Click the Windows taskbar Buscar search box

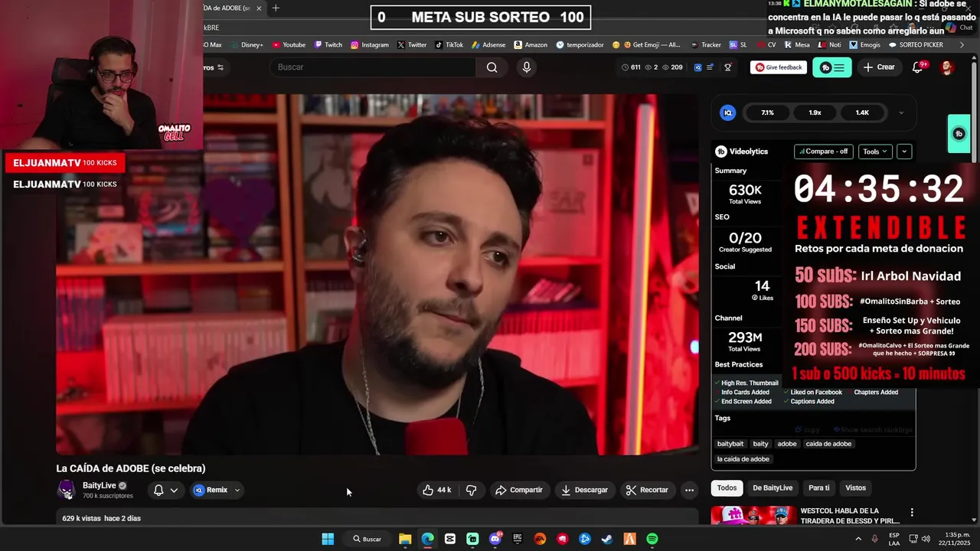pos(367,539)
